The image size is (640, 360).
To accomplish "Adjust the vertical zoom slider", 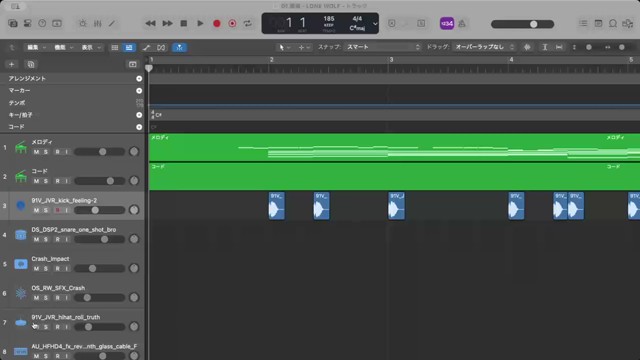I will pyautogui.click(x=588, y=47).
